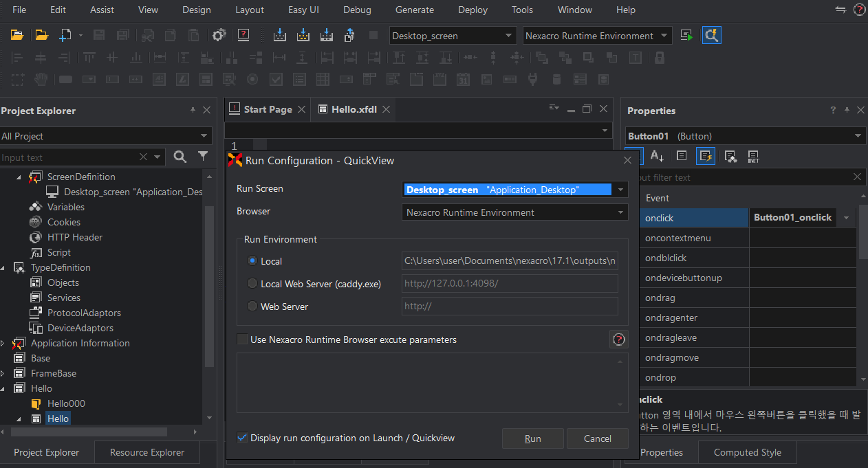Click the user property icon beside INIT
This screenshot has height=468, width=868.
[730, 156]
